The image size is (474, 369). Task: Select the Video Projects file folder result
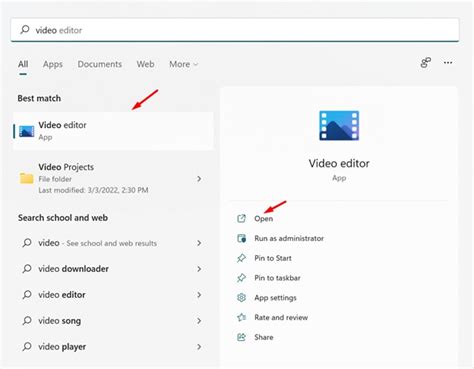pos(113,178)
